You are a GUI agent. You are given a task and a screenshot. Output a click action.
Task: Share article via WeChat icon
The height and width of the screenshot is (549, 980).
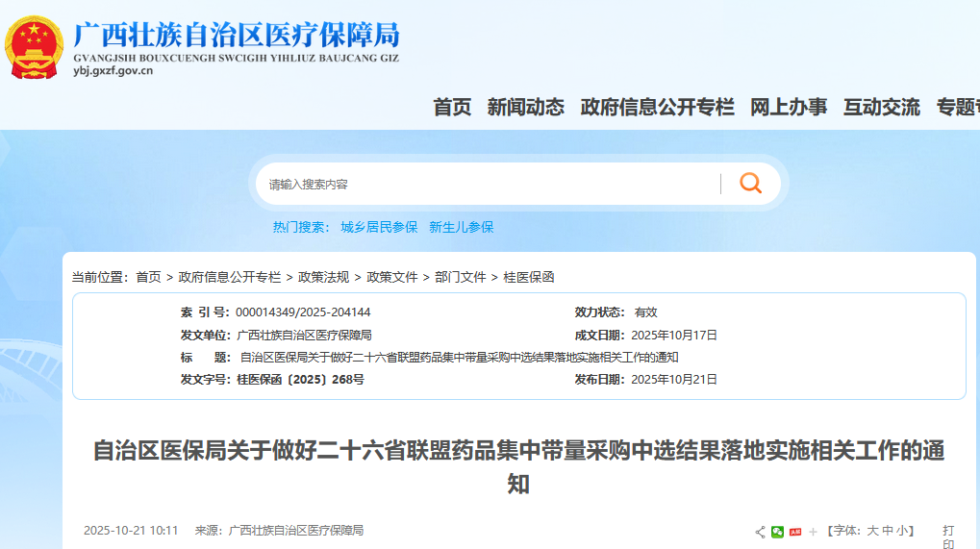click(777, 531)
